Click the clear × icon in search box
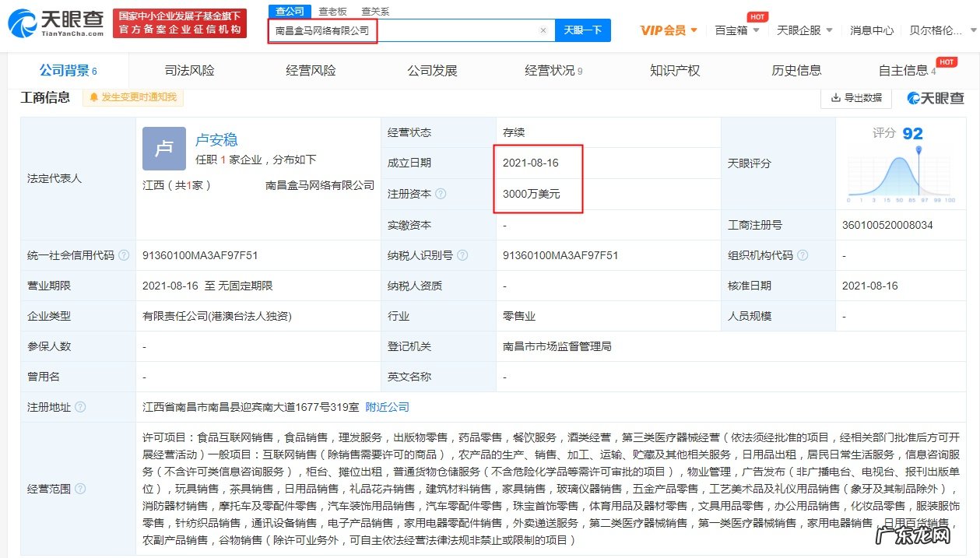980x558 pixels. click(x=543, y=29)
